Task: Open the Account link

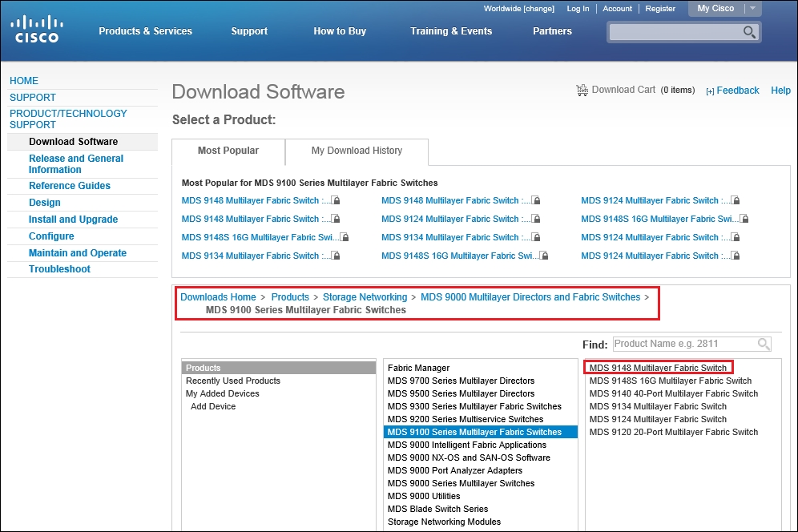Action: coord(617,9)
